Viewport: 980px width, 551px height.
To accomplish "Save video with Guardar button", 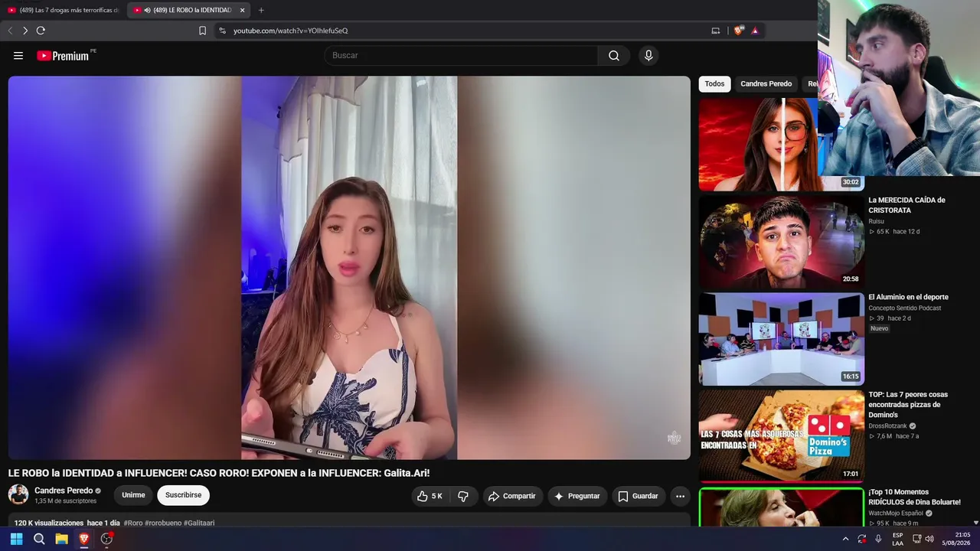I will [x=639, y=496].
